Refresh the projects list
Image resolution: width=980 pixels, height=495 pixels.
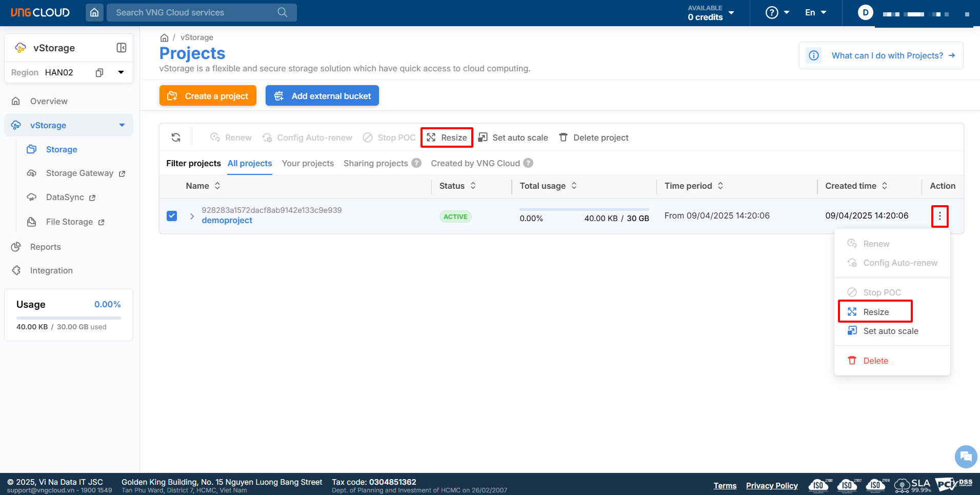pos(176,137)
